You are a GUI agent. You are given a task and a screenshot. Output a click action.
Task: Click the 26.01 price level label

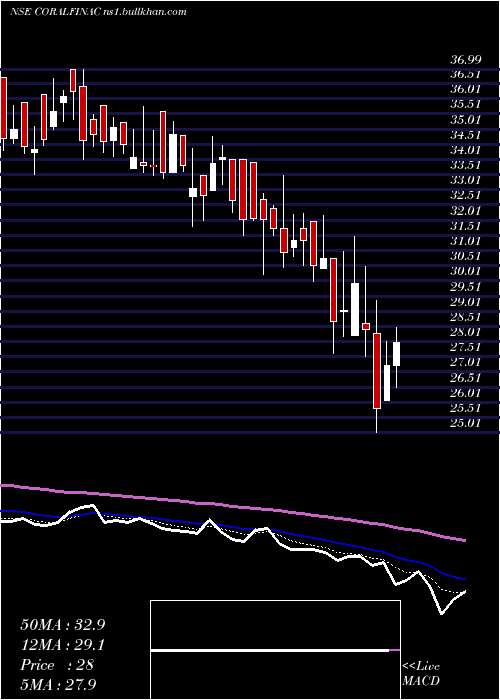pyautogui.click(x=464, y=393)
